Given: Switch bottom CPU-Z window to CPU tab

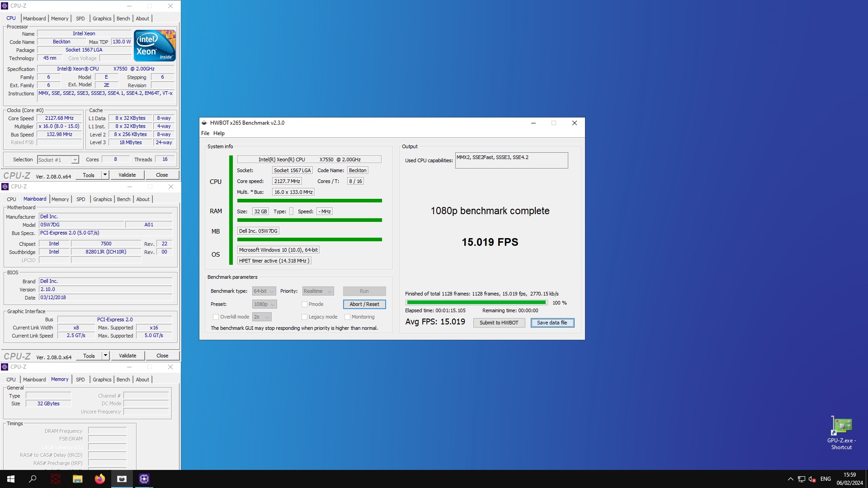Looking at the screenshot, I should point(11,380).
